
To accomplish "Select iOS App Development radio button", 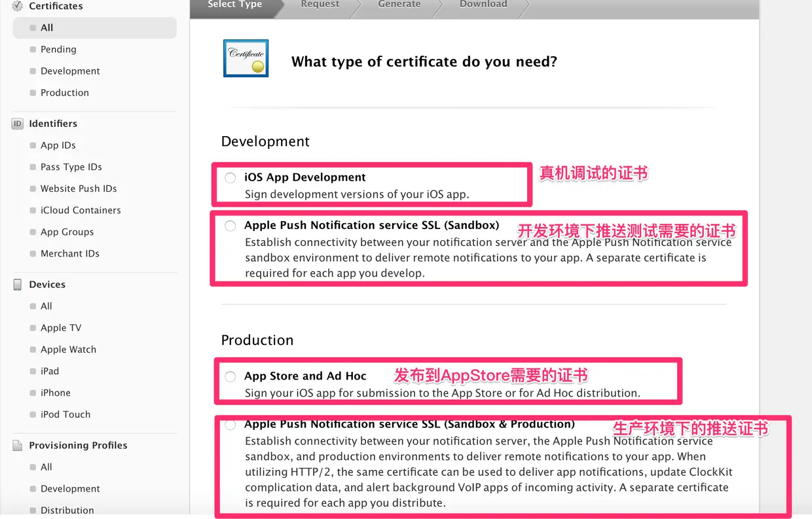I will pos(230,178).
